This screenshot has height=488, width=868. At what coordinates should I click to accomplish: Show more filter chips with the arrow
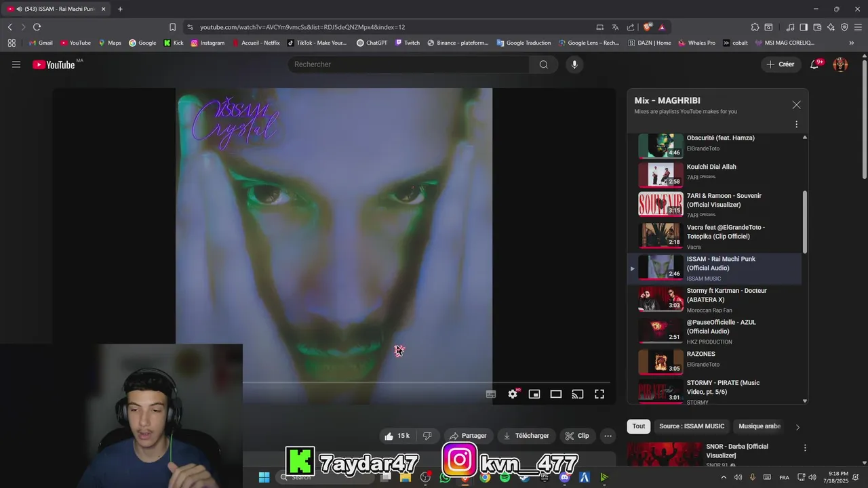click(797, 427)
